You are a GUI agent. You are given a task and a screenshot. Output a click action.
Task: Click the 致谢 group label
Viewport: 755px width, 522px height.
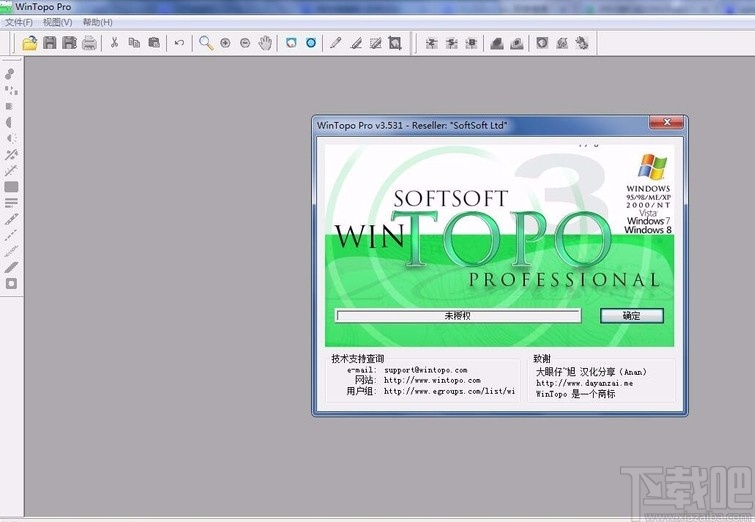click(x=542, y=359)
